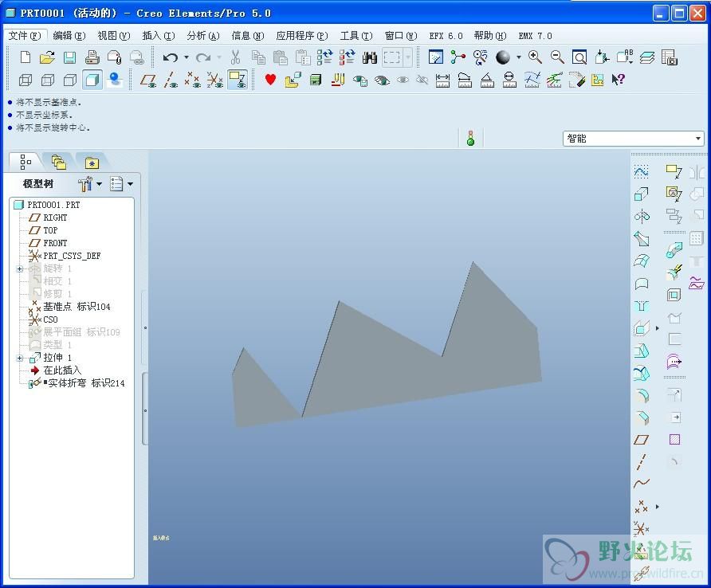Toggle annotation element display icon
Image resolution: width=711 pixels, height=588 pixels.
238,80
